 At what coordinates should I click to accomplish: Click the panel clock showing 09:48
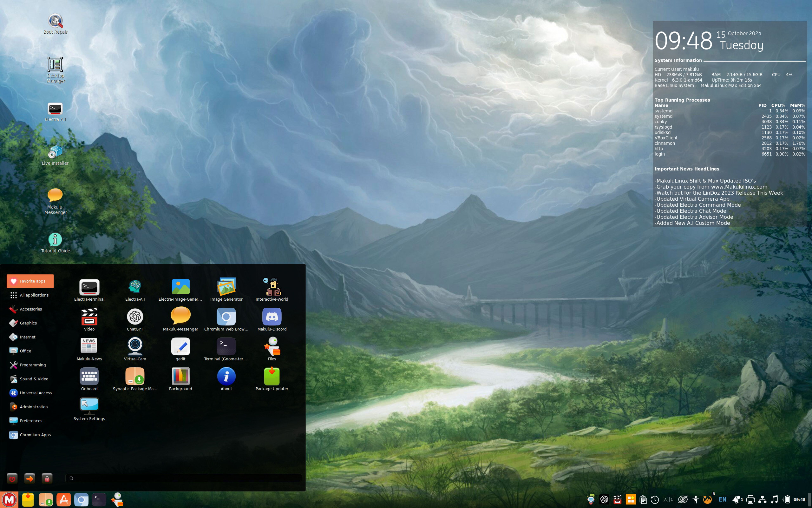click(x=799, y=500)
